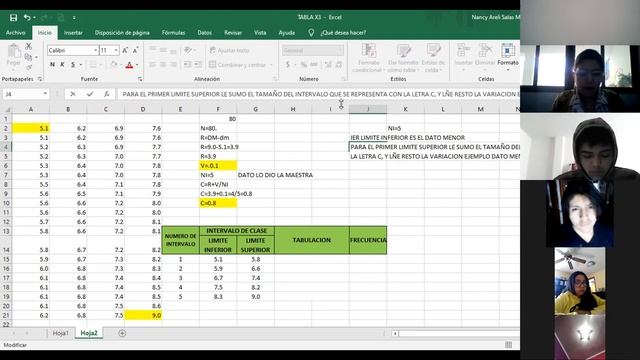Switch to Disposición de página tab

tap(122, 33)
